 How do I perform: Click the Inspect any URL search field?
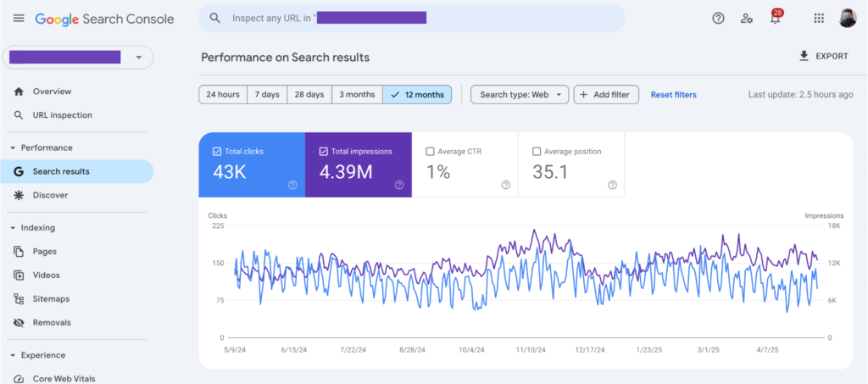click(x=412, y=18)
